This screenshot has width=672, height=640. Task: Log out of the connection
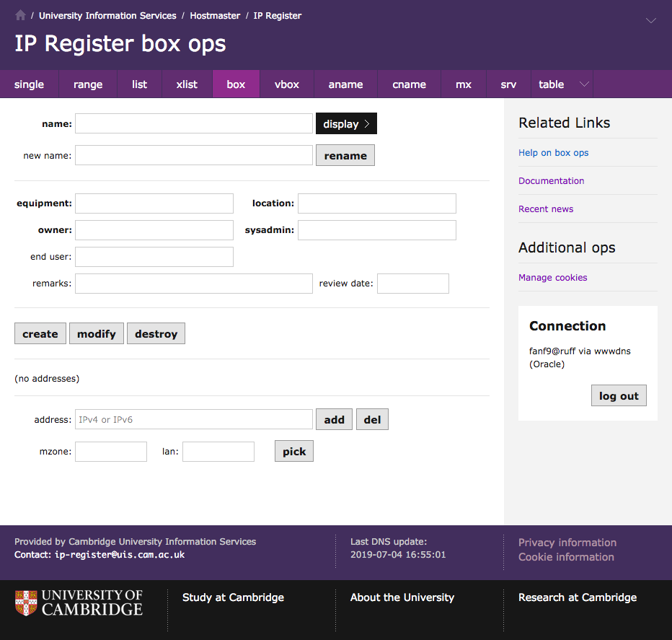pos(619,396)
